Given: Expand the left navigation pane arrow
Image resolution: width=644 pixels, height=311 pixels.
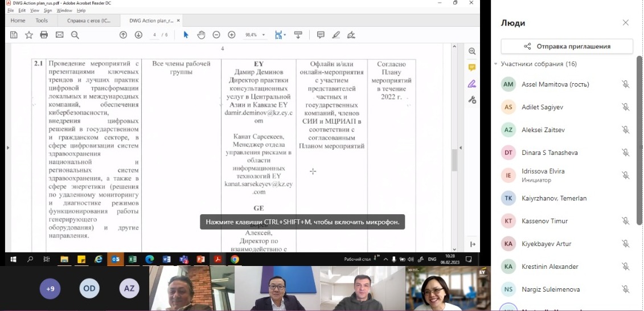Looking at the screenshot, I should (x=7, y=147).
